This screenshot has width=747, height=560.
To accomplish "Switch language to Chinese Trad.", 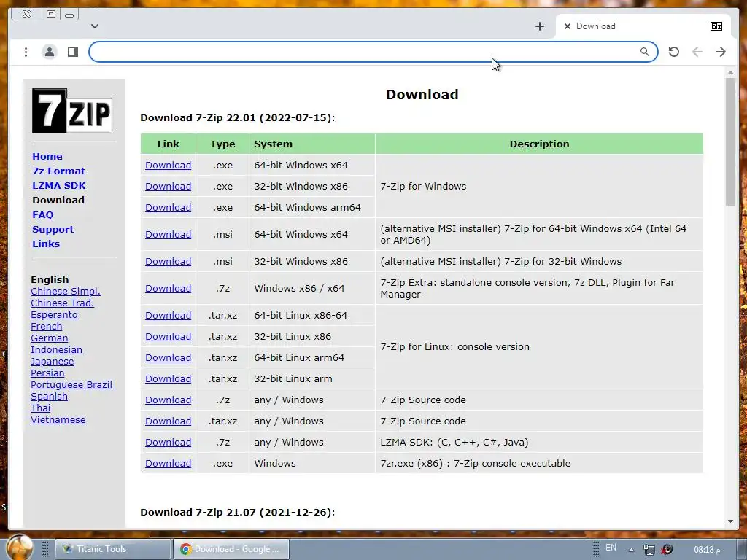I will (x=62, y=303).
